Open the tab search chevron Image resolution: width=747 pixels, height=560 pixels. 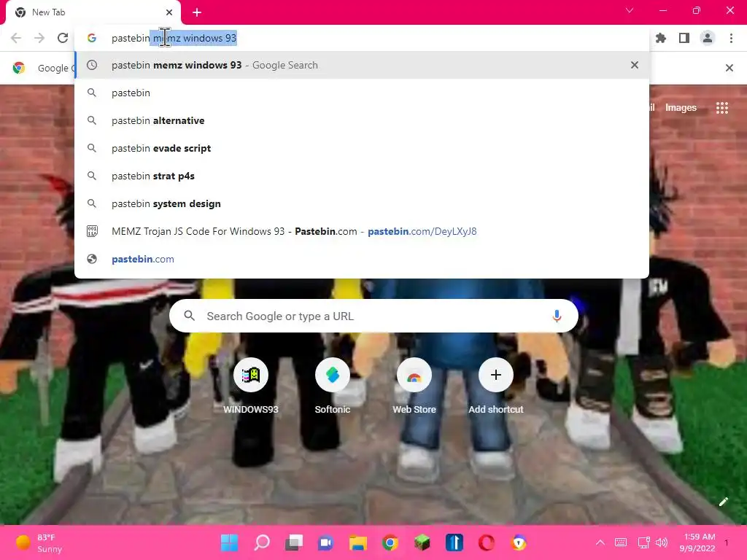coord(630,10)
